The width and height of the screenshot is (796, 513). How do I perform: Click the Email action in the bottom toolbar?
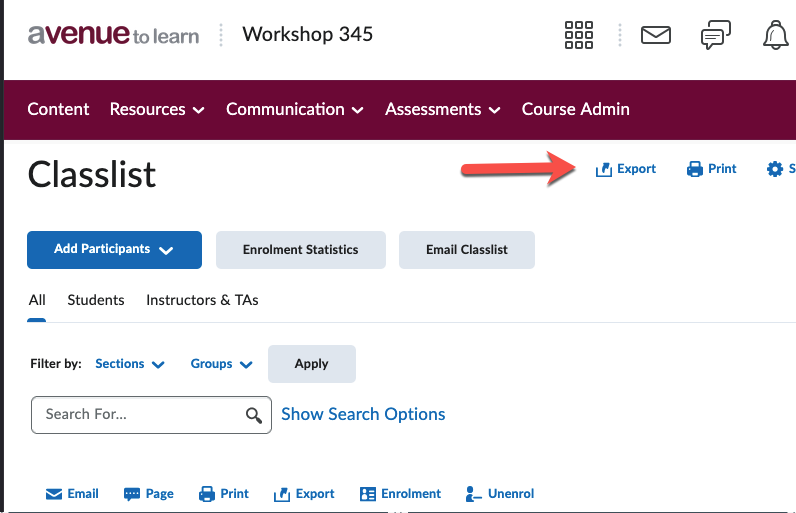click(72, 494)
